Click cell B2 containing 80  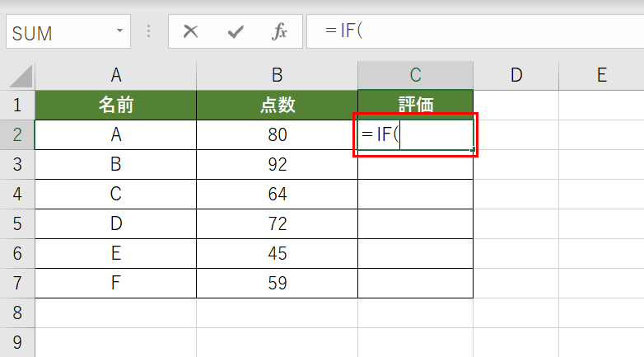(278, 135)
